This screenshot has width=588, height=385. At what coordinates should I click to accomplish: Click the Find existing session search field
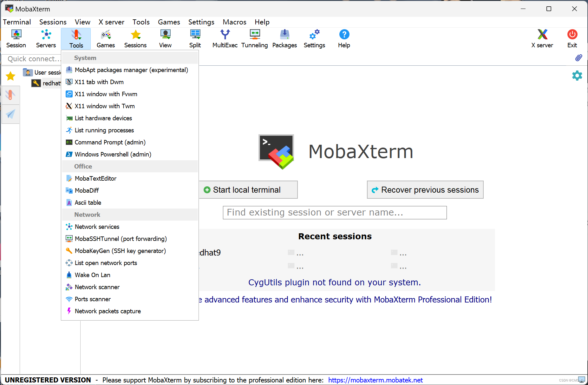click(335, 212)
